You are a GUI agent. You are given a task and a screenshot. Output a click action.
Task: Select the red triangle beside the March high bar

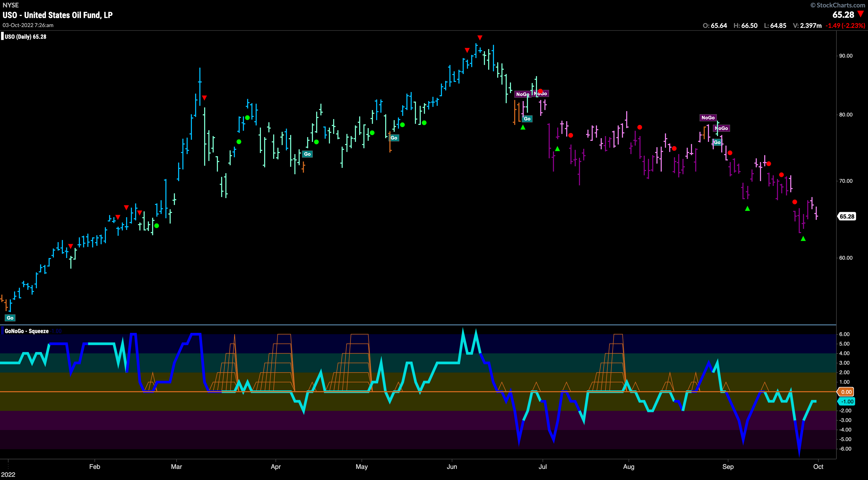click(204, 98)
